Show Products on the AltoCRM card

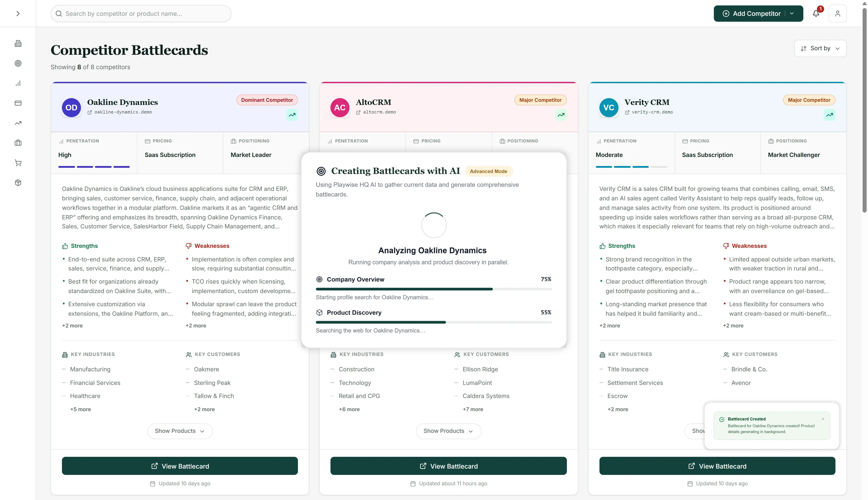coord(448,431)
